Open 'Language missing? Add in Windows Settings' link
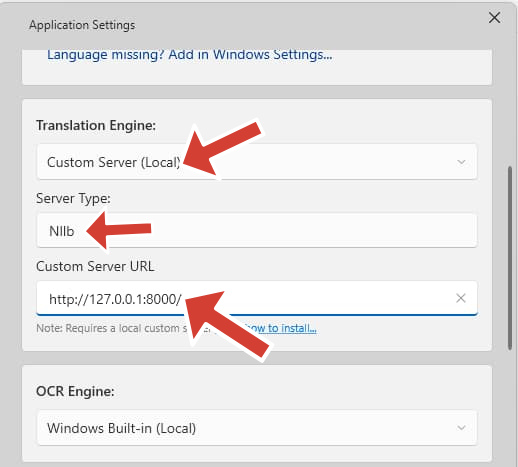 (189, 55)
